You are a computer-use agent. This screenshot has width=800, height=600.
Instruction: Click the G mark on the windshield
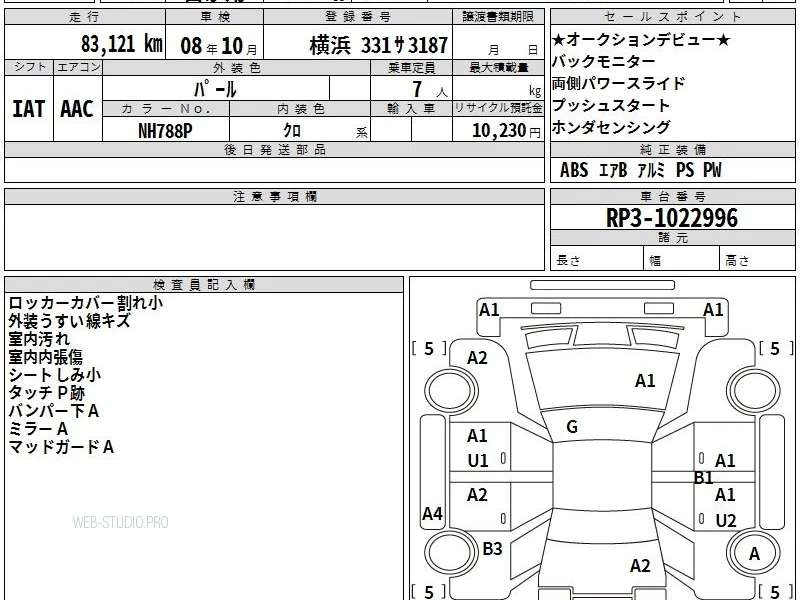(x=572, y=427)
